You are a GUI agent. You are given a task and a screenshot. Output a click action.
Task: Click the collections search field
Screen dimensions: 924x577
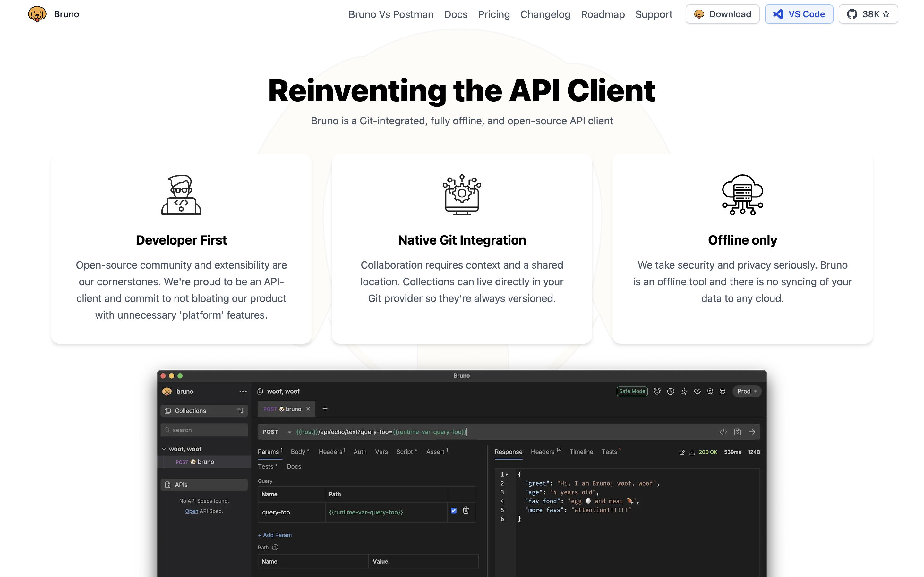[206, 430]
